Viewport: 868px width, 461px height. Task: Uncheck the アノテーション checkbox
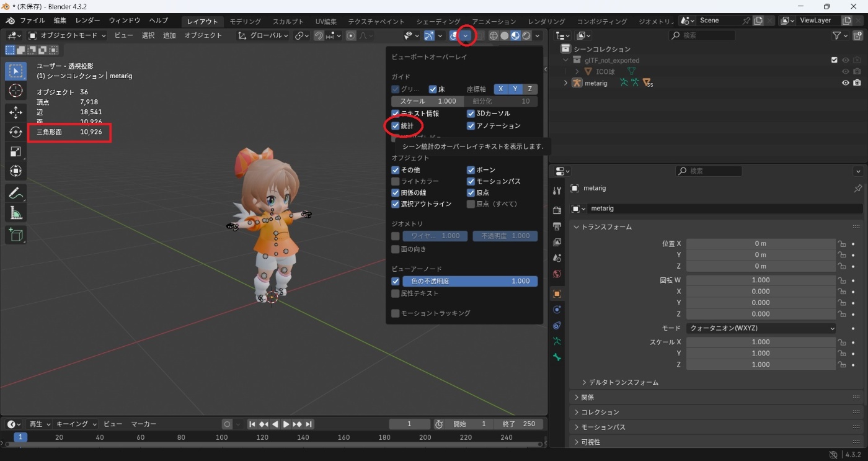[x=471, y=126]
